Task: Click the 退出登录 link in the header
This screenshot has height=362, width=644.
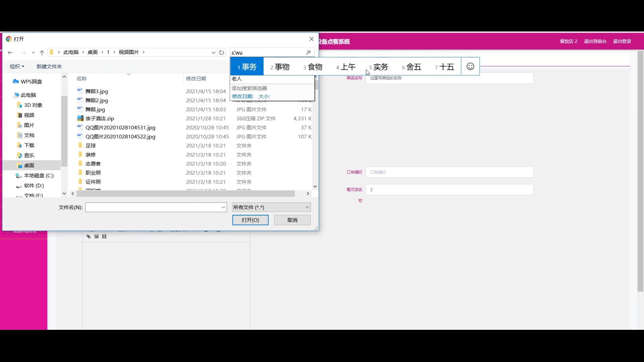Action: (x=622, y=41)
